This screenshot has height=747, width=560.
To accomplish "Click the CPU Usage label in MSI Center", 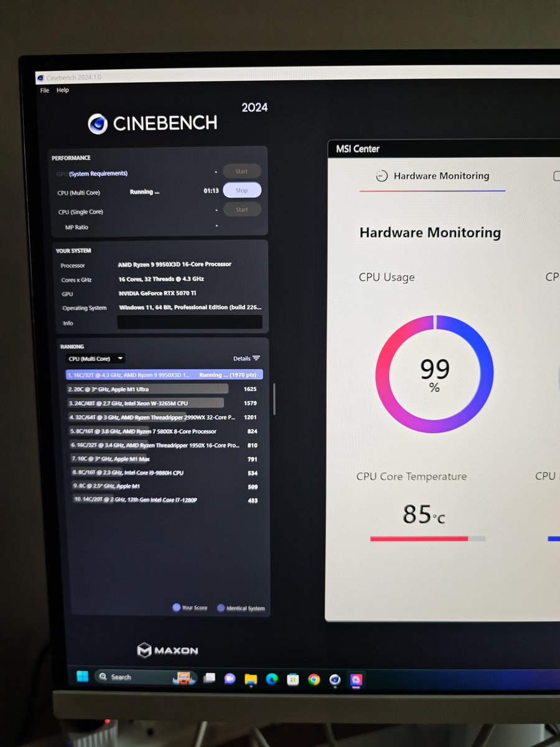I will (386, 277).
